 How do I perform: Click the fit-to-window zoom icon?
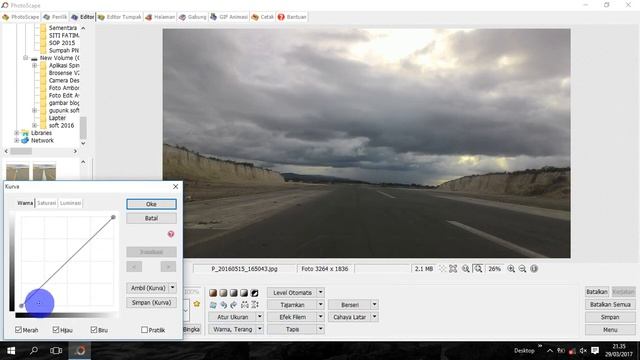453,269
